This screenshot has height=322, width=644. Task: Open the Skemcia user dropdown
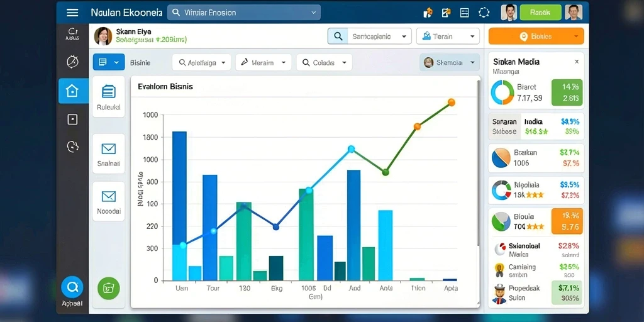click(449, 62)
